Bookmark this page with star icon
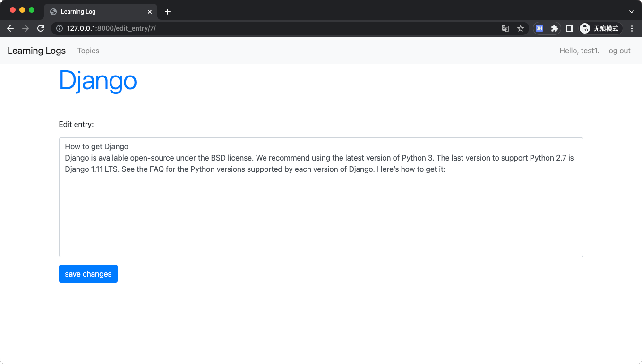Image resolution: width=642 pixels, height=364 pixels. (x=521, y=28)
